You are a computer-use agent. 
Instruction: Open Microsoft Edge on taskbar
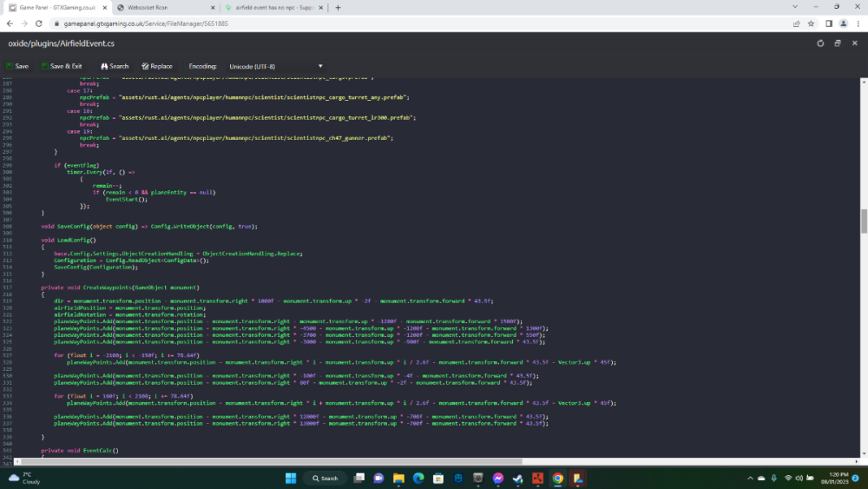[x=418, y=478]
